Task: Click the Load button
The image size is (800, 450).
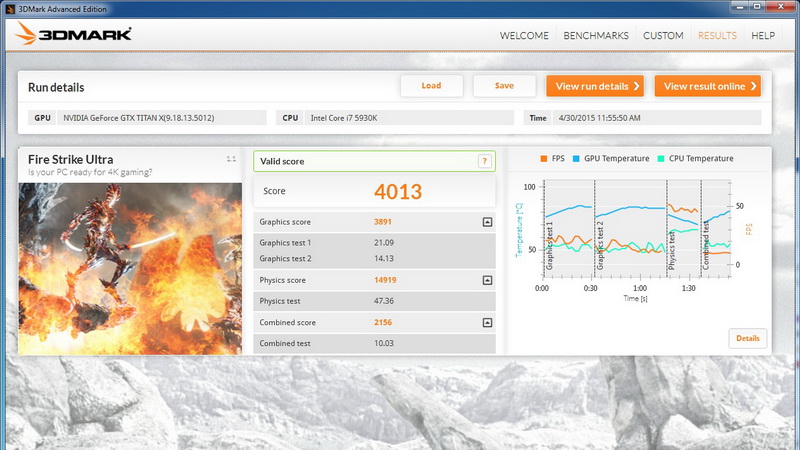Action: click(x=431, y=86)
